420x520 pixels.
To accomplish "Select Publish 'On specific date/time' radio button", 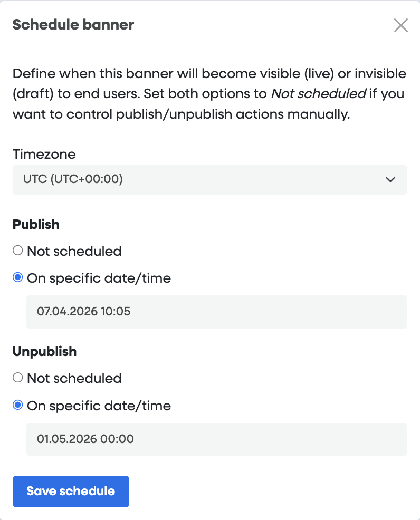I will (x=18, y=277).
